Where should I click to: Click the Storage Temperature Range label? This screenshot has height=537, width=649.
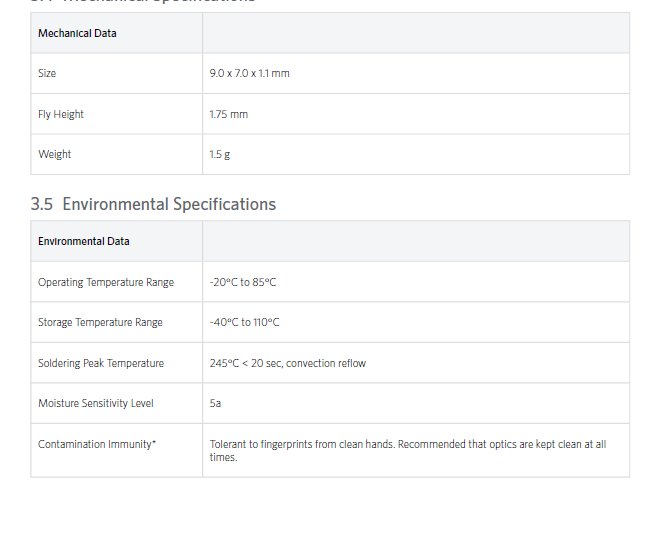point(100,323)
